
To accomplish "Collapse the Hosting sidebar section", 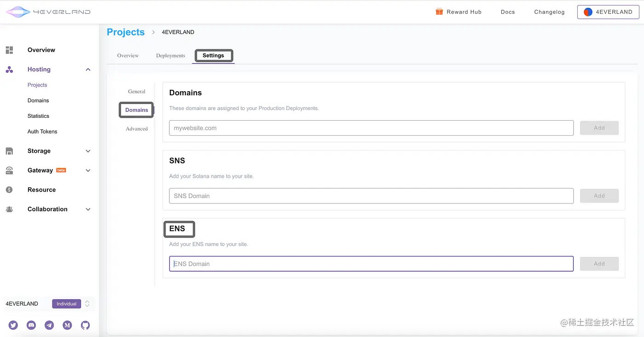I will (x=88, y=70).
